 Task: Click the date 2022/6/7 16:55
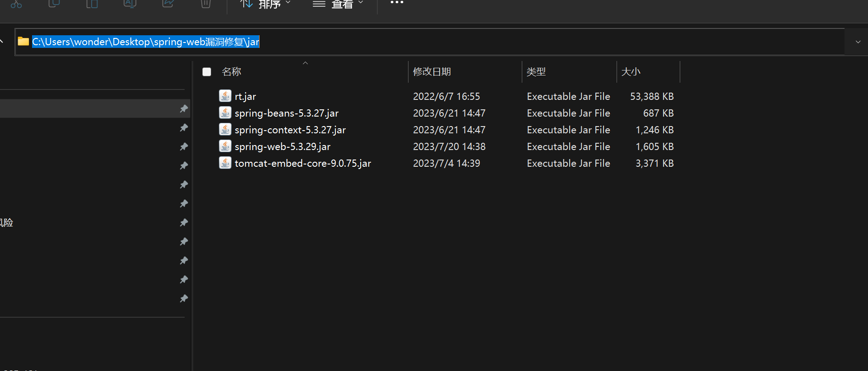point(446,96)
